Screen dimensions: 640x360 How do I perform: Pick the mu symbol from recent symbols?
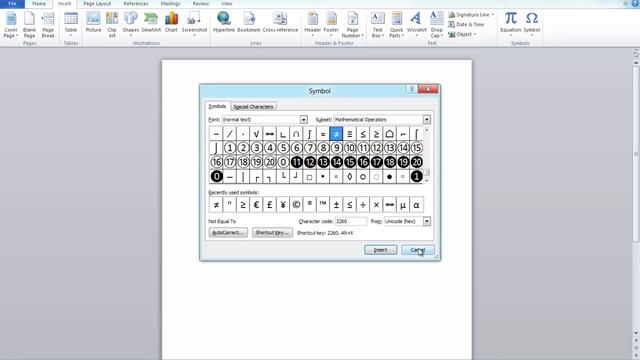(x=403, y=205)
